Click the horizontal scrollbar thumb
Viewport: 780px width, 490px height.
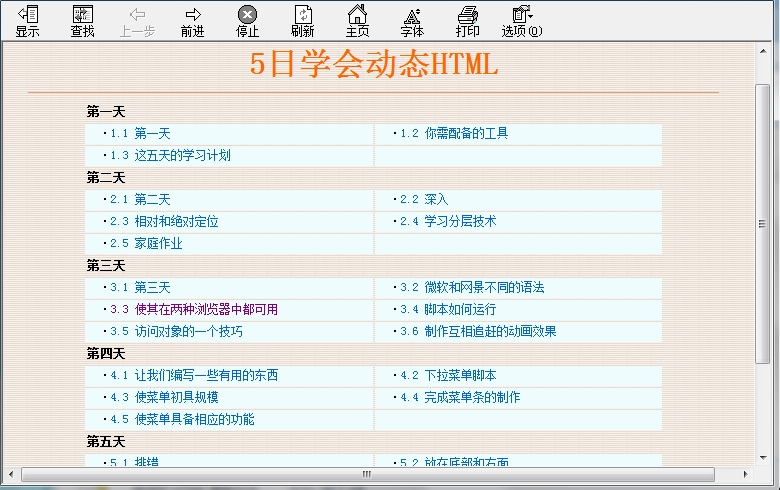(x=368, y=474)
